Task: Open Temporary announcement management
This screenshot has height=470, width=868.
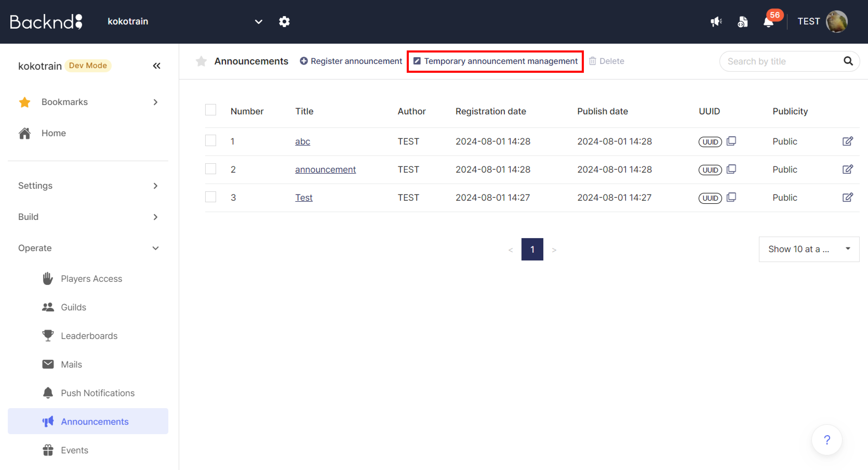Action: coord(495,61)
